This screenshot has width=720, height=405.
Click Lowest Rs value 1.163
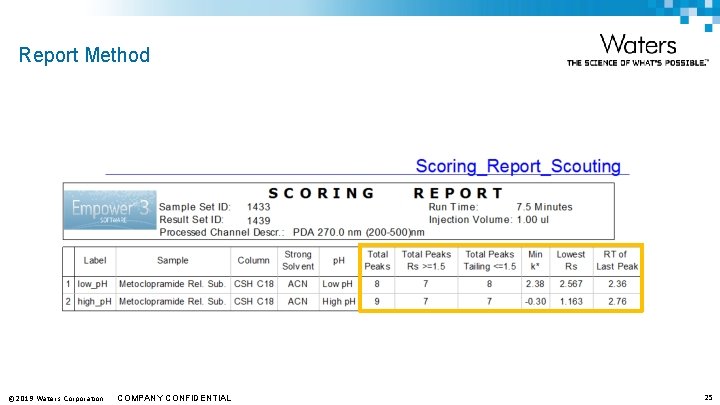[x=571, y=302]
